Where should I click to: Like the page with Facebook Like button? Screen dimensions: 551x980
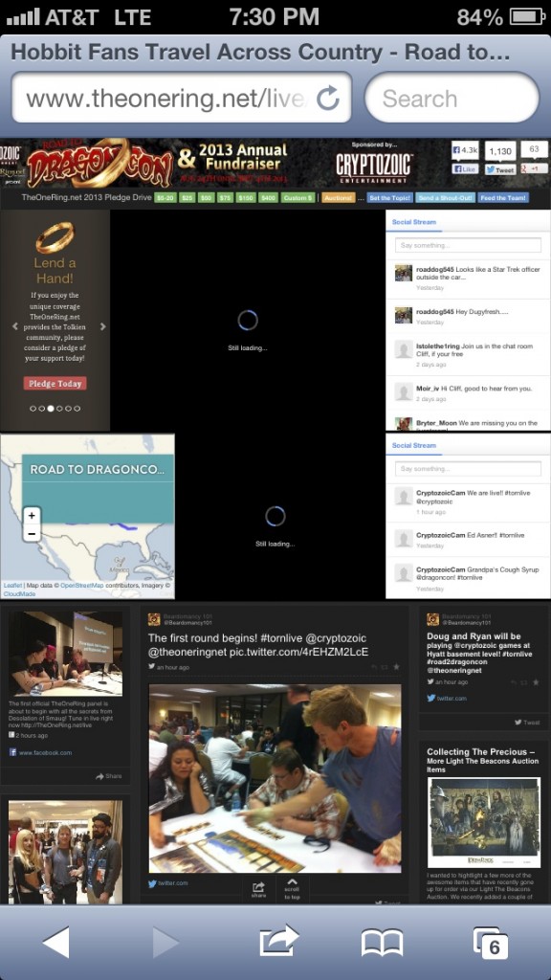click(466, 169)
